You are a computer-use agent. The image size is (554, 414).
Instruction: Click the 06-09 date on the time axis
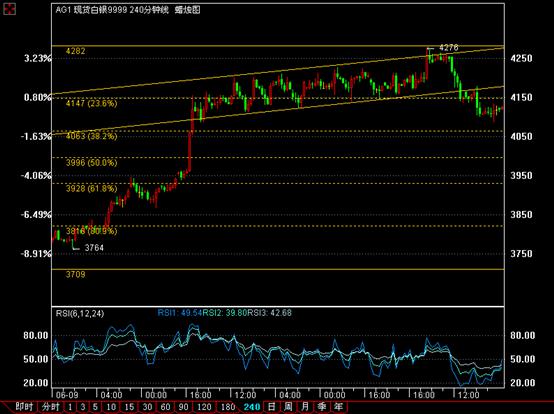(x=67, y=395)
